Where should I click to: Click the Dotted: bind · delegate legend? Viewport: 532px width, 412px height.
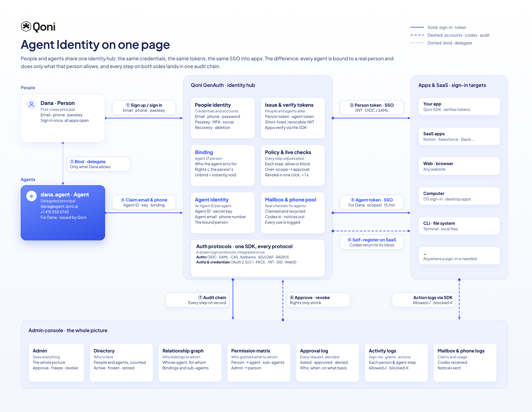441,43
